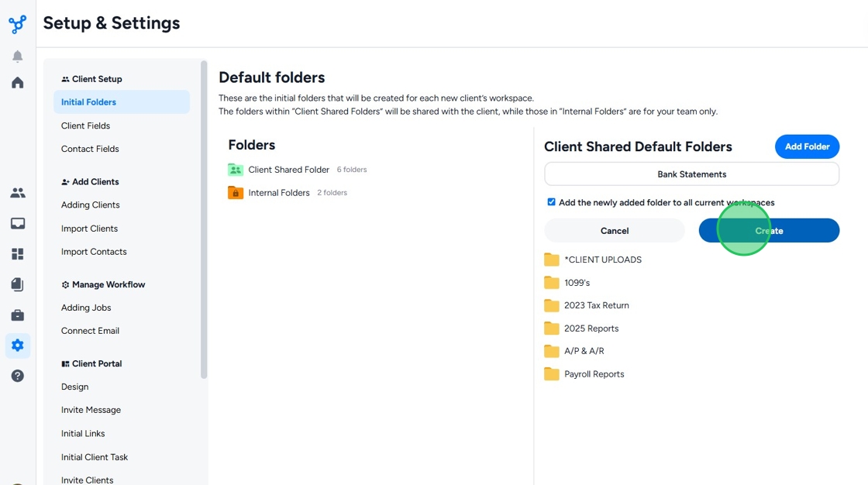The image size is (868, 485).
Task: Cancel the new folder creation
Action: pos(614,231)
